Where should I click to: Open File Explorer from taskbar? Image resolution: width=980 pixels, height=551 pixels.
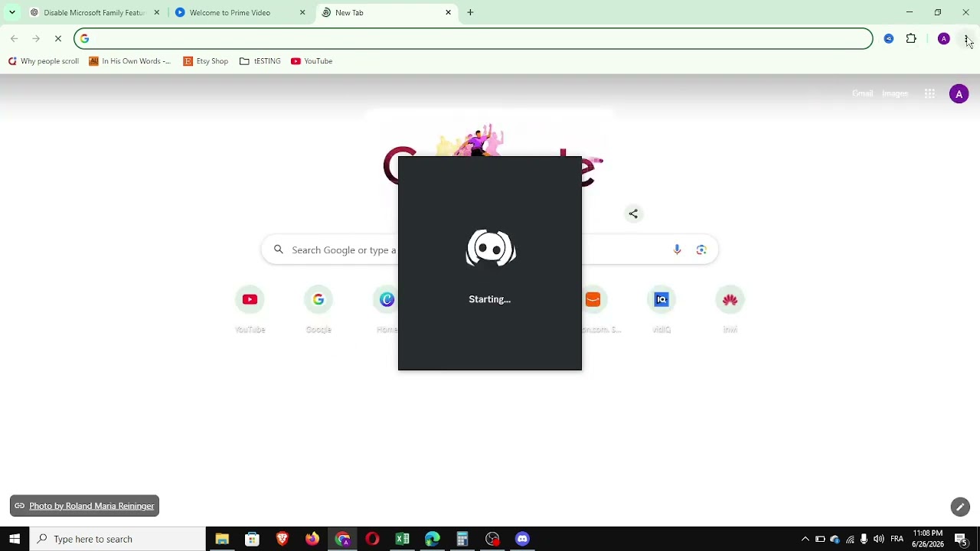click(222, 539)
